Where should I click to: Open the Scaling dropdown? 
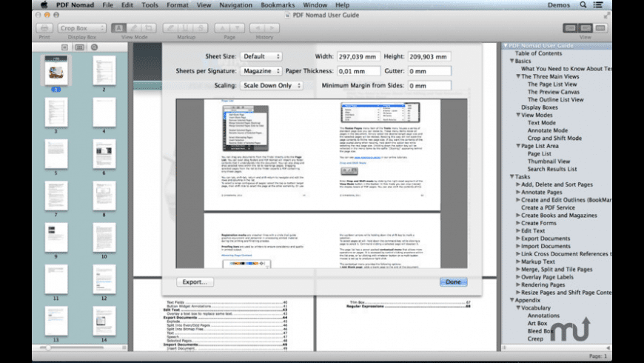[x=272, y=85]
